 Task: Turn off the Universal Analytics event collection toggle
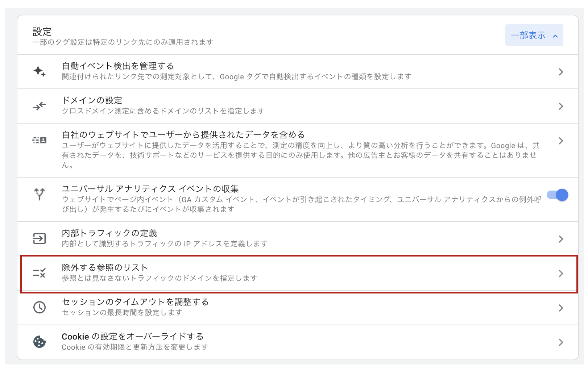coord(558,195)
